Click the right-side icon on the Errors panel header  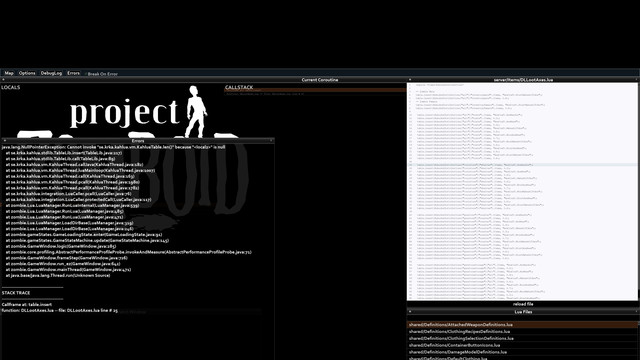click(271, 140)
